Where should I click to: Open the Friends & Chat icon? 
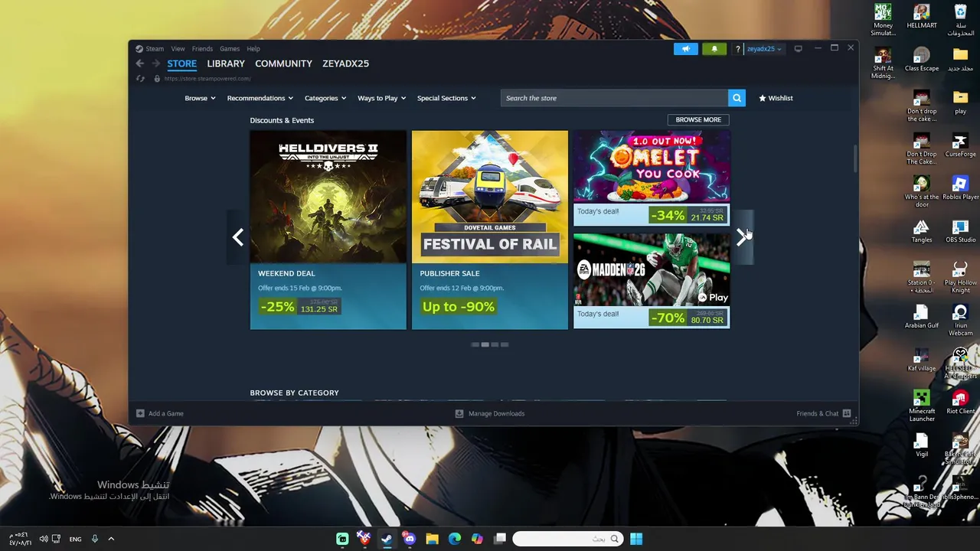[847, 413]
